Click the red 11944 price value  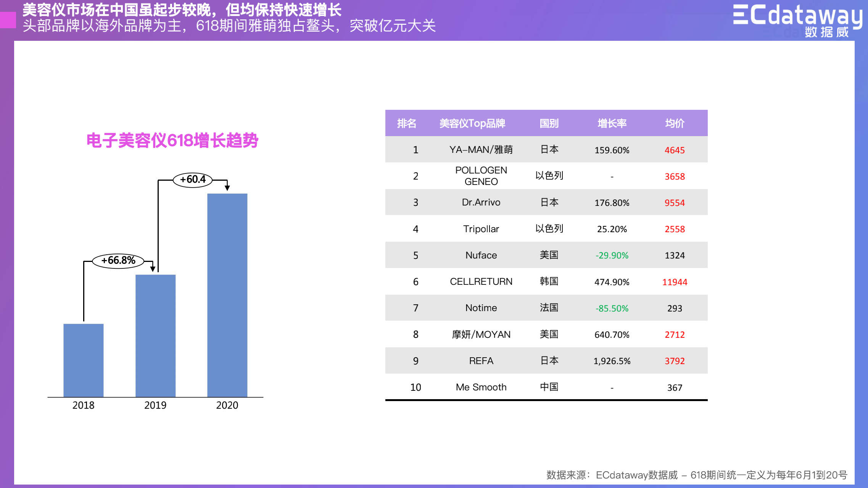pyautogui.click(x=675, y=282)
